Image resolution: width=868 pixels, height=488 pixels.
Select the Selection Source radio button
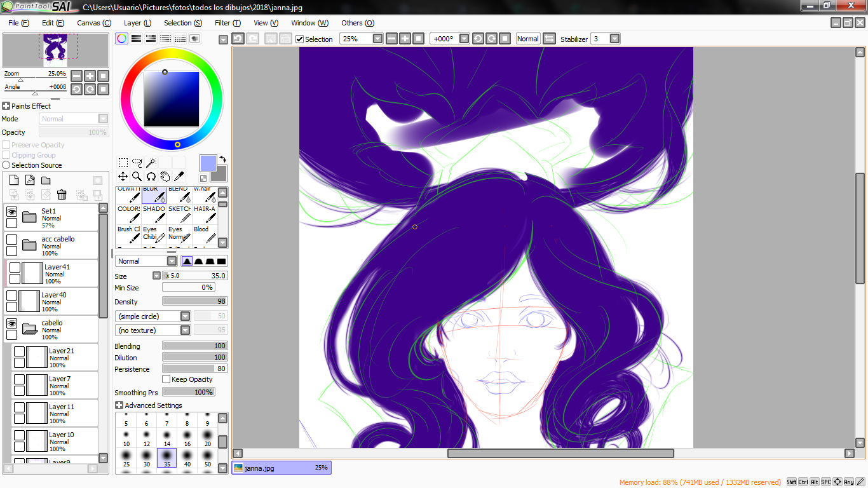[x=6, y=165]
